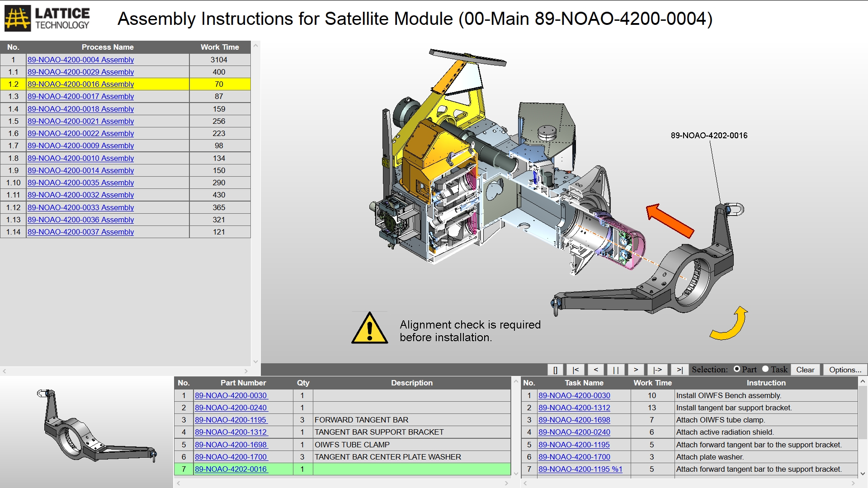Click the Lattice Technology logo
Screen dimensions: 868x488
[x=47, y=18]
